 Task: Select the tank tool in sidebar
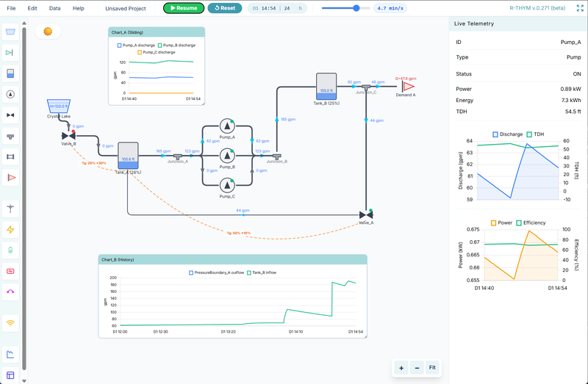pyautogui.click(x=10, y=73)
